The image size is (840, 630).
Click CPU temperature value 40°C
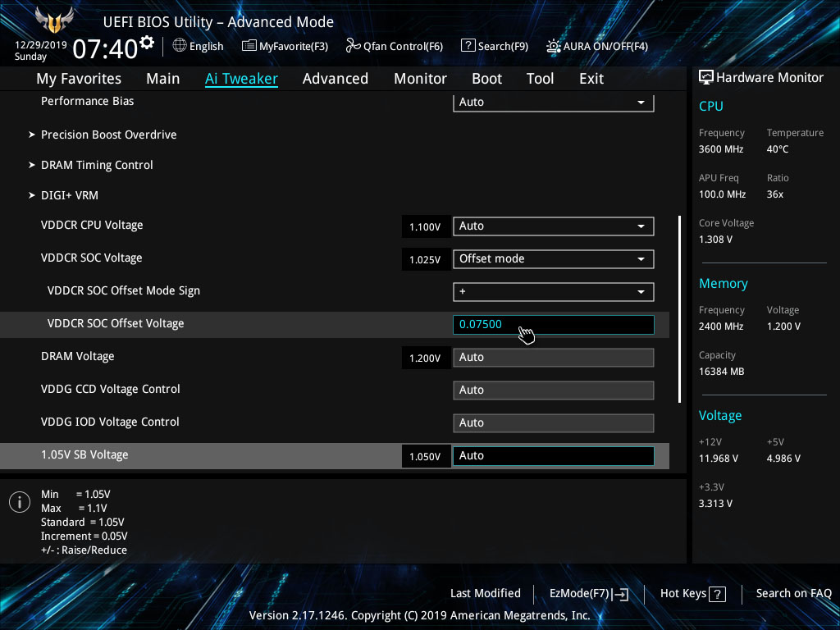pyautogui.click(x=778, y=149)
